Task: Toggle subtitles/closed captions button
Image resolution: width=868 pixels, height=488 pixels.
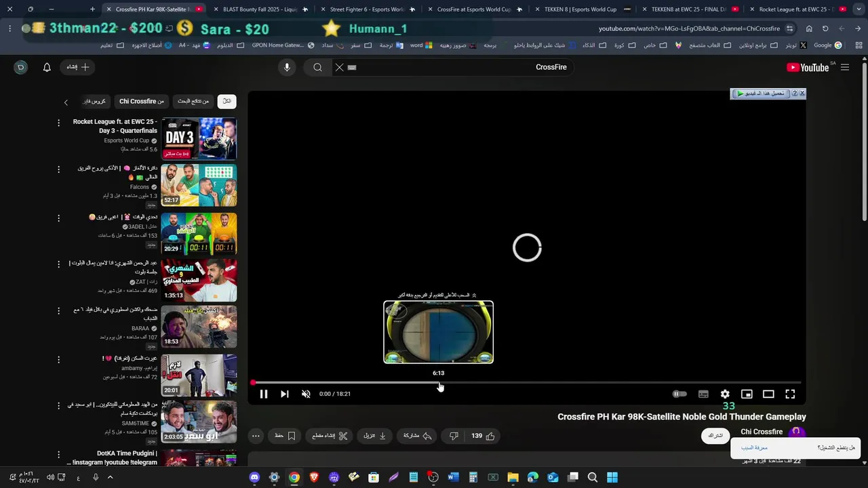Action: (x=703, y=394)
